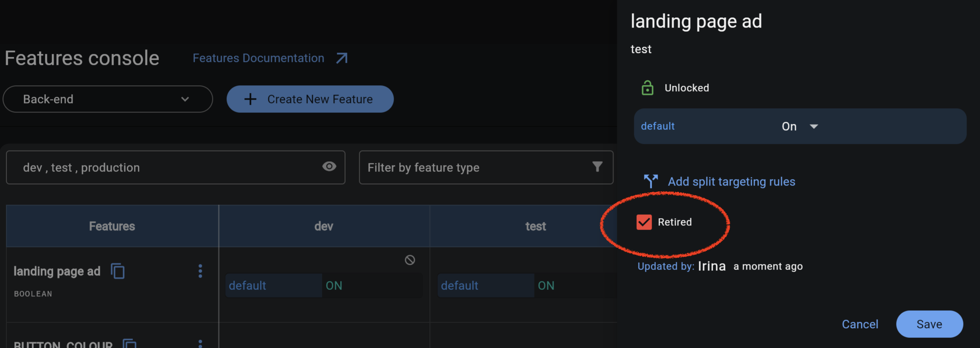
Task: Open Features Documentation via the external link arrow
Action: pyautogui.click(x=341, y=58)
